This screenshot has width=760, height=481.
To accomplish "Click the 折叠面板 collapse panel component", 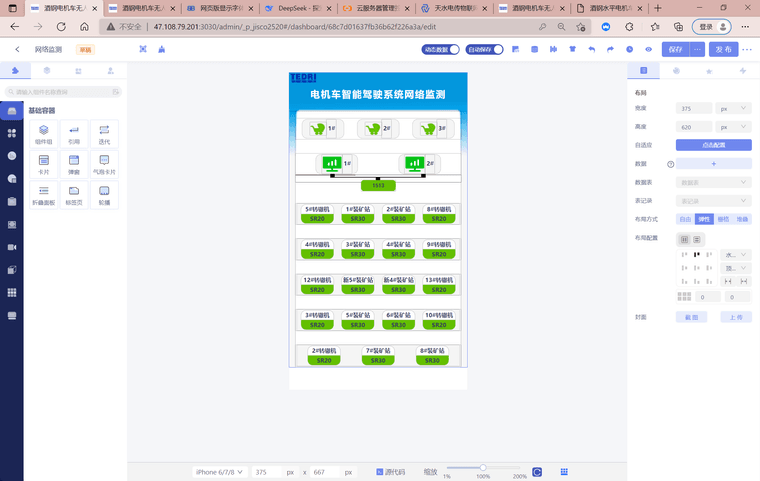I will coord(44,194).
